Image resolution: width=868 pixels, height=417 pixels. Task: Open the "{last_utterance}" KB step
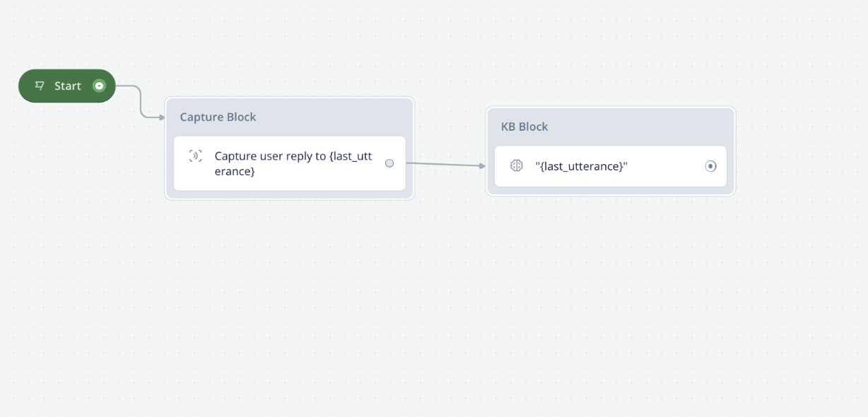pyautogui.click(x=611, y=166)
